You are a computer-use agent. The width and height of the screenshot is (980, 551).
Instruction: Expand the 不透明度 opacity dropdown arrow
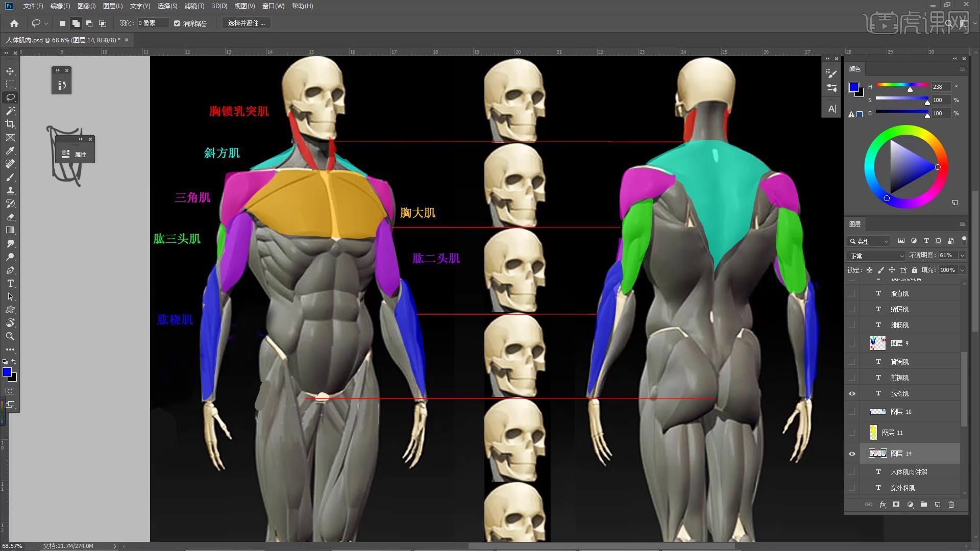pyautogui.click(x=962, y=255)
